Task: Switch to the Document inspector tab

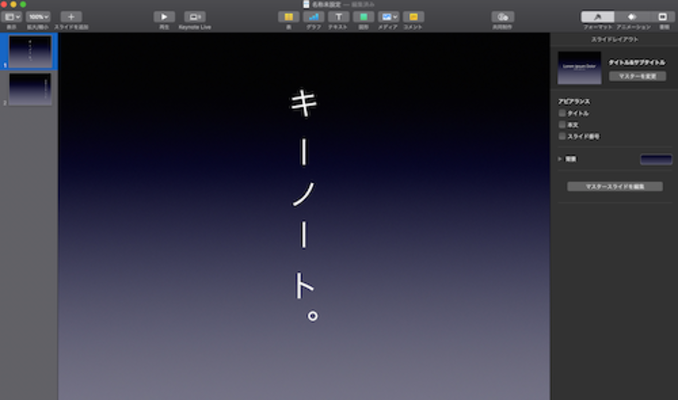Action: tap(663, 17)
